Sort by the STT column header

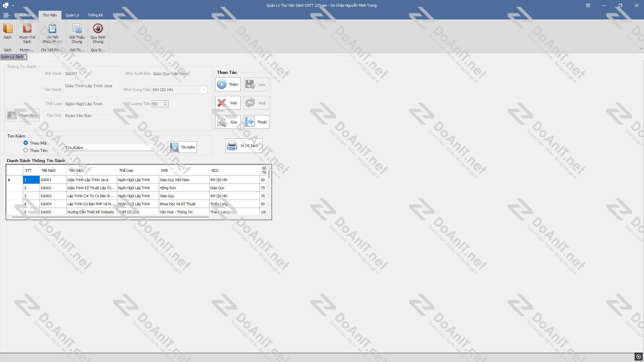(31, 170)
